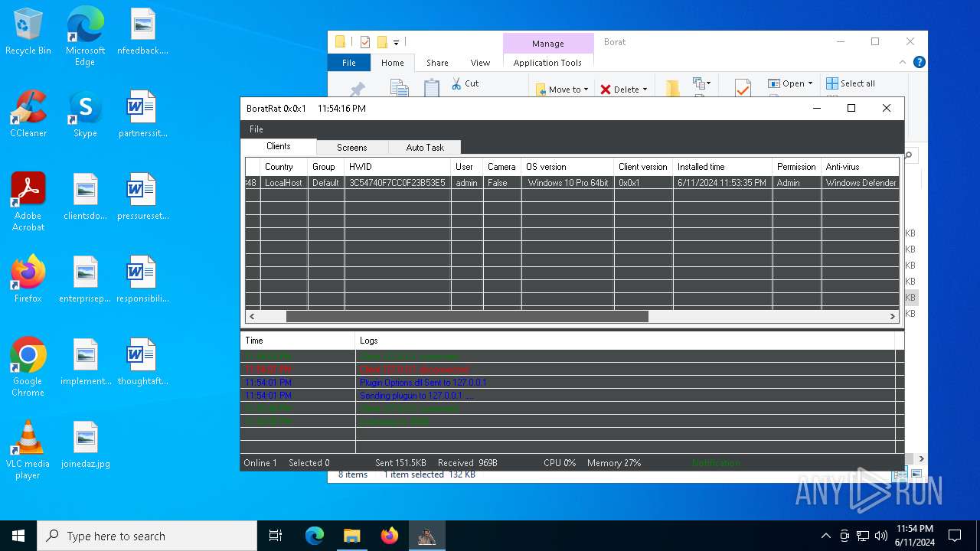Open the View ribbon tab in Explorer
Viewport: 980px width, 551px height.
click(x=480, y=63)
